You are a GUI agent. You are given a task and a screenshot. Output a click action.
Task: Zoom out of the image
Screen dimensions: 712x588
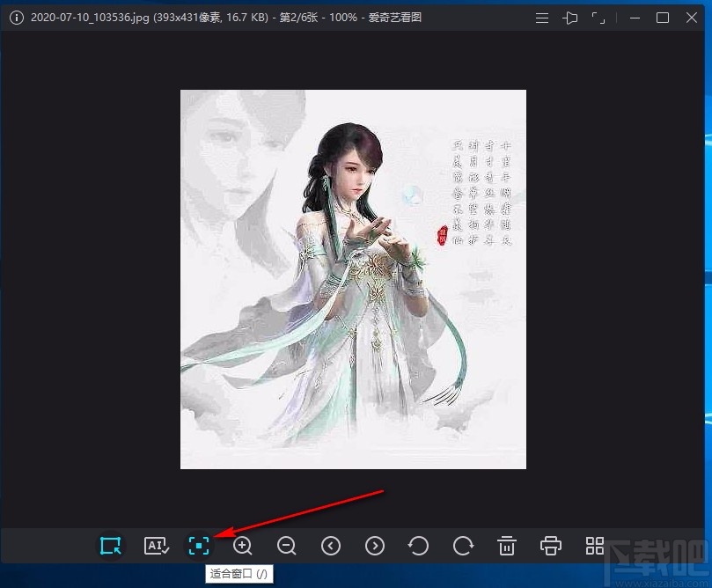click(286, 546)
